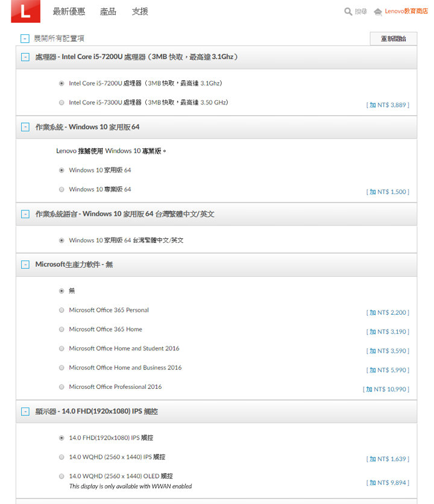Click the search magnifier icon
Image resolution: width=434 pixels, height=504 pixels.
[x=348, y=11]
